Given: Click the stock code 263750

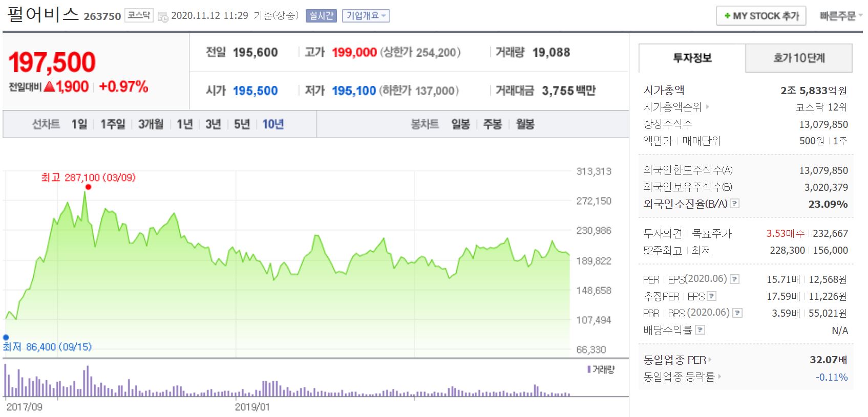Looking at the screenshot, I should coord(102,16).
